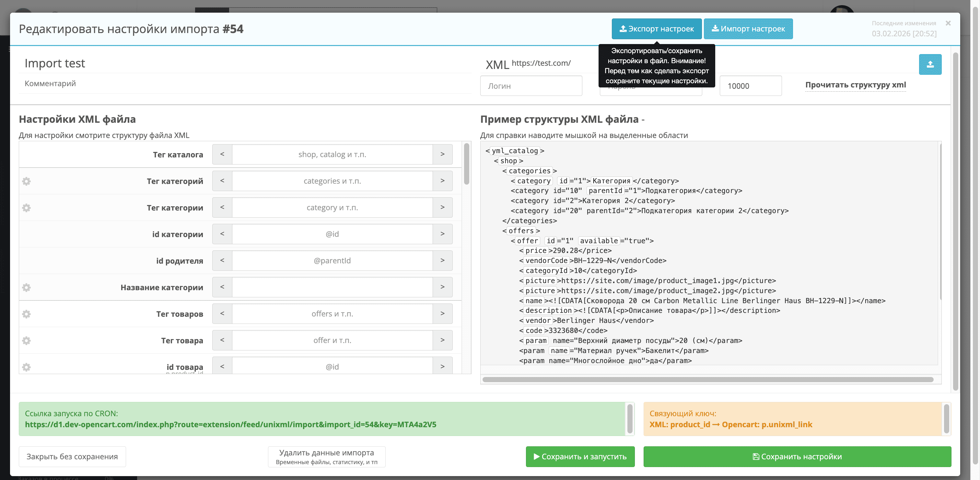Click left arrow of Название категории field
Viewport: 980px width, 480px height.
(x=222, y=287)
